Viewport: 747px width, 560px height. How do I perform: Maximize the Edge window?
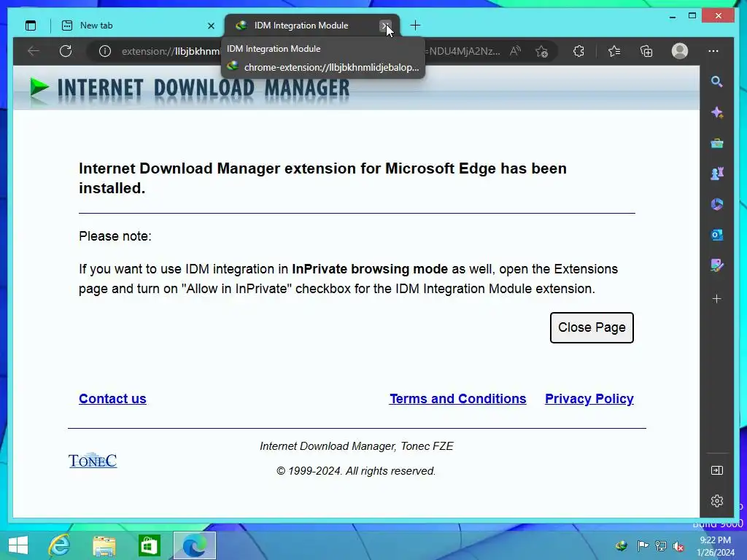692,16
